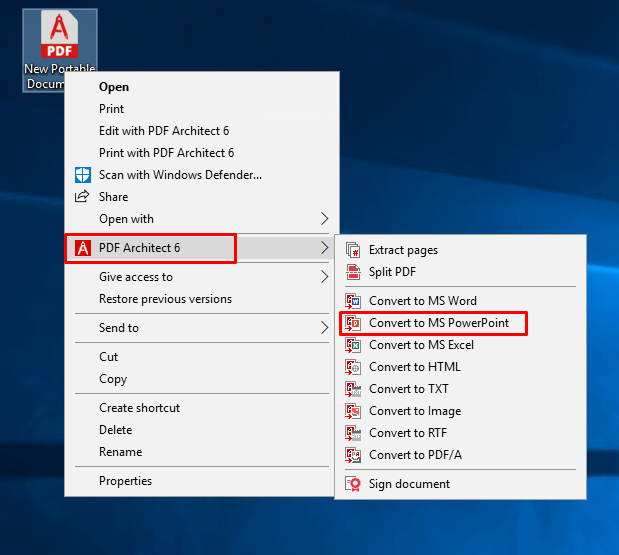
Task: Click the Split PDF icon
Action: (x=353, y=272)
